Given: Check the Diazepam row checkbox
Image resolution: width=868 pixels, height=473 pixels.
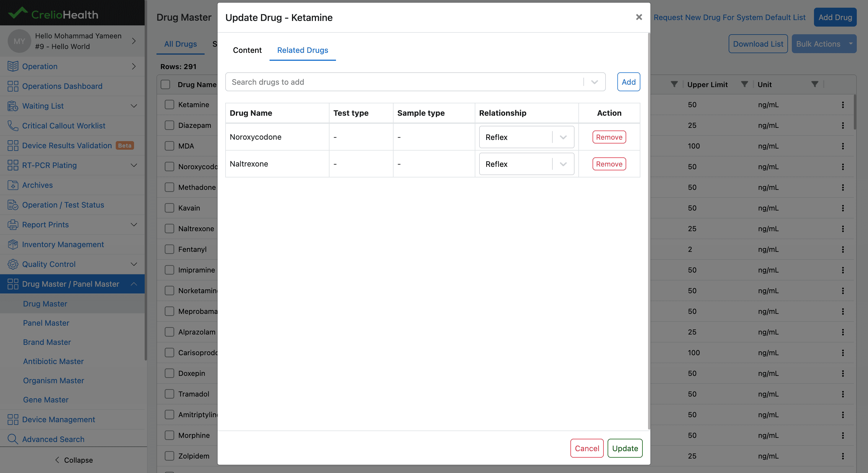Looking at the screenshot, I should click(169, 125).
